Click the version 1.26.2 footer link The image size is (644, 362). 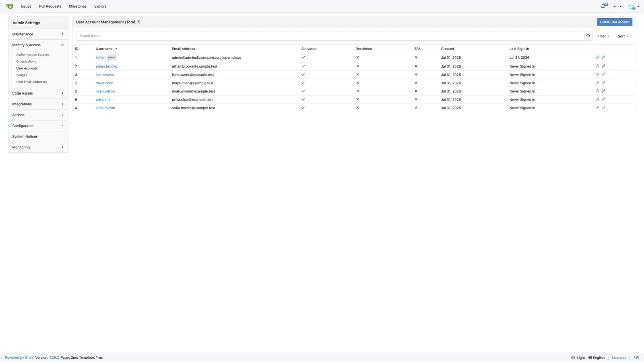54,358
